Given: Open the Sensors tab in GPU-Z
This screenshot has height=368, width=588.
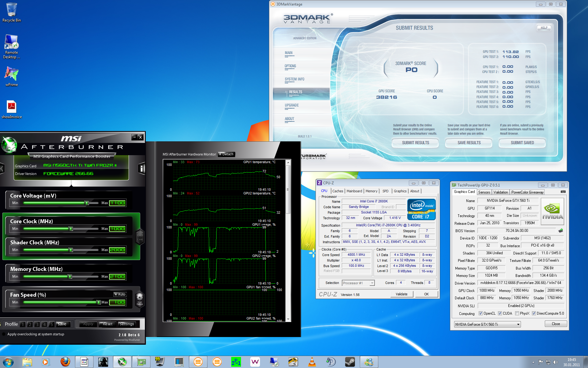Looking at the screenshot, I should point(484,192).
